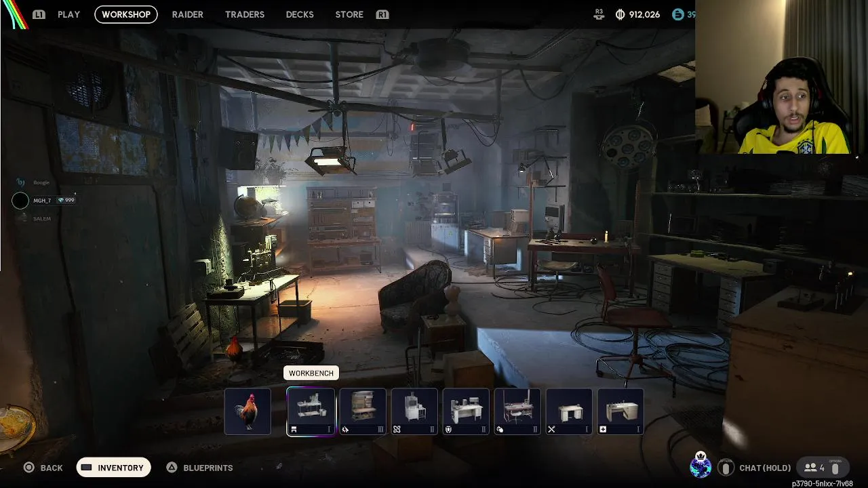Open BLUEPRINTS
The image size is (868, 488).
(200, 468)
